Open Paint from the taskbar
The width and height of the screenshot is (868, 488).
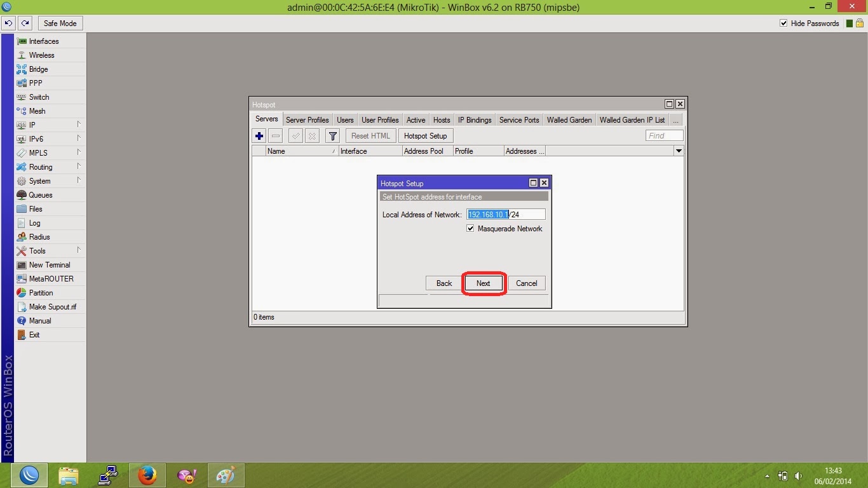coord(226,475)
